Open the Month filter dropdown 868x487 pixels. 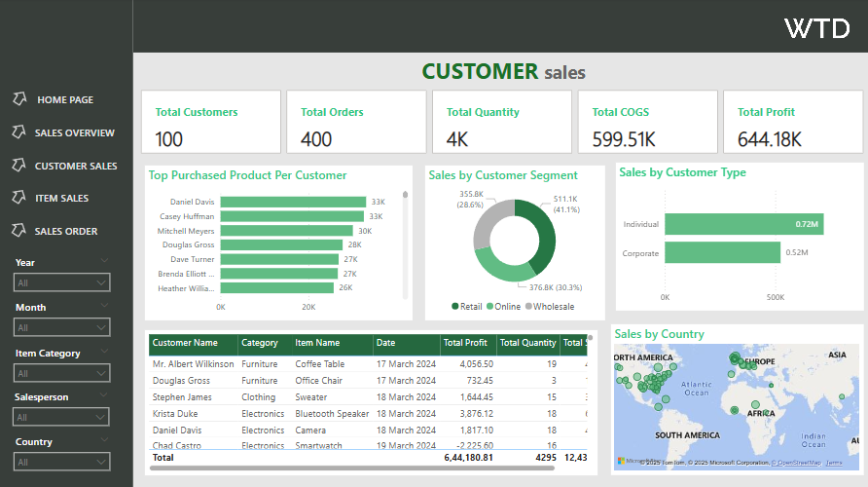click(61, 327)
